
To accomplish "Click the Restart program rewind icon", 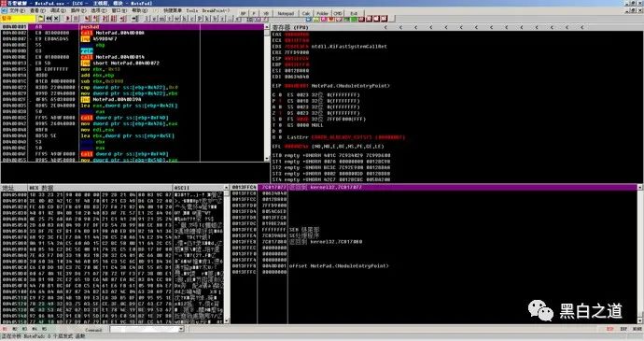I will point(49,19).
